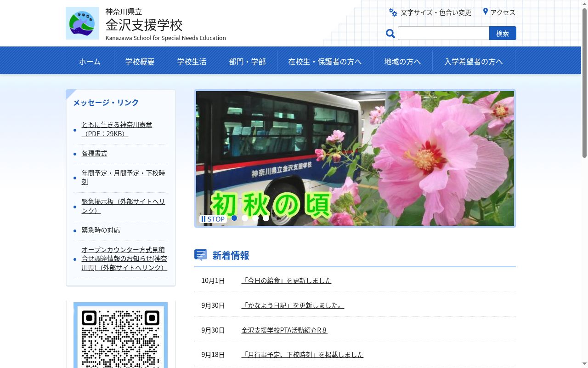This screenshot has height=368, width=588.
Task: Click the 検索 search button
Action: click(x=503, y=33)
